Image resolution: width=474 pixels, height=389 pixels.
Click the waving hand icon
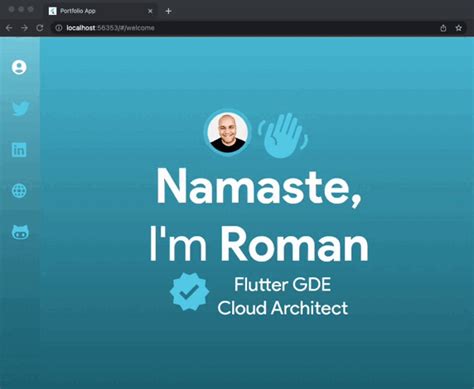click(283, 135)
